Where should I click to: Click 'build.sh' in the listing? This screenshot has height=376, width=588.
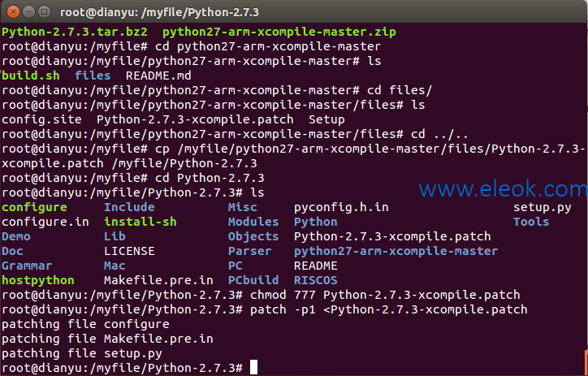(31, 76)
